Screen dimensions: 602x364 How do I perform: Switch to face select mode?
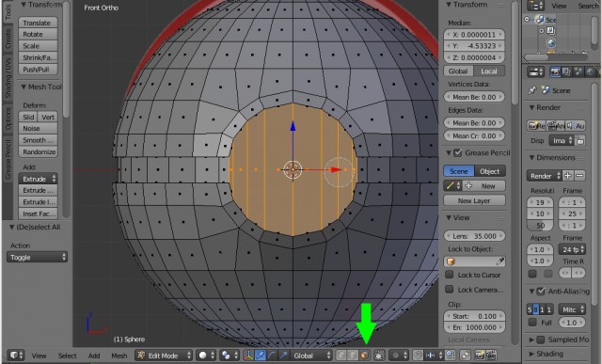pyautogui.click(x=364, y=356)
